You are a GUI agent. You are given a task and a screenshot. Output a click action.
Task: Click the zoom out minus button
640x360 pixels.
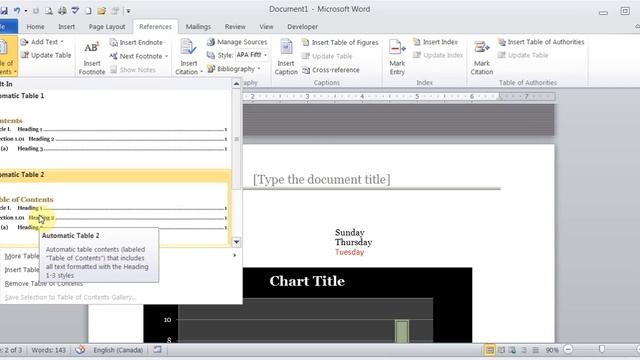[x=568, y=349]
